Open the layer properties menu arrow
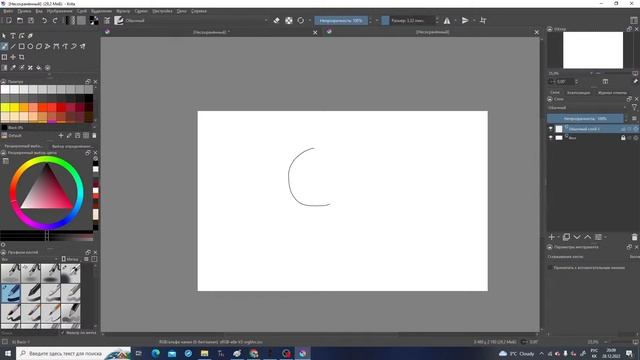 click(x=605, y=237)
